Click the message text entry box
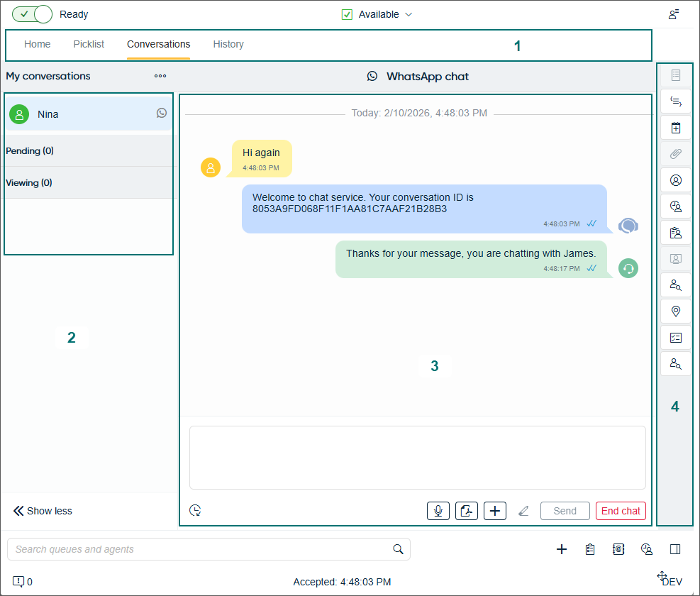The width and height of the screenshot is (700, 596). pos(418,458)
